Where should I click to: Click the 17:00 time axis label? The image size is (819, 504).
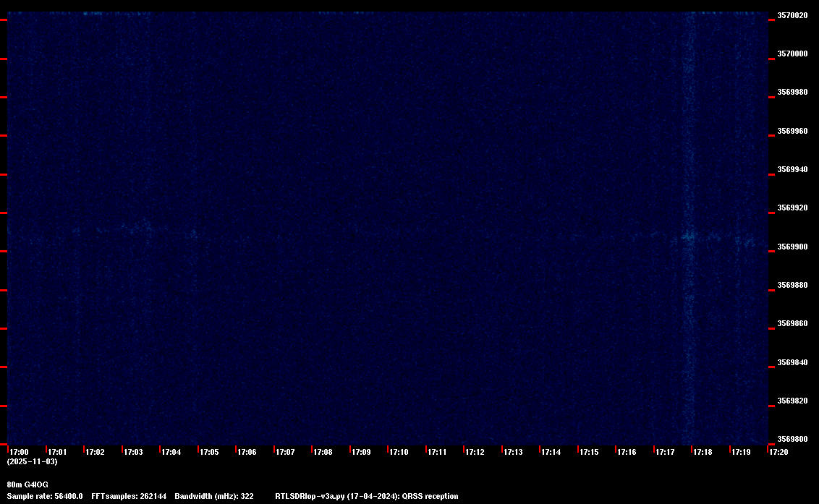(20, 452)
